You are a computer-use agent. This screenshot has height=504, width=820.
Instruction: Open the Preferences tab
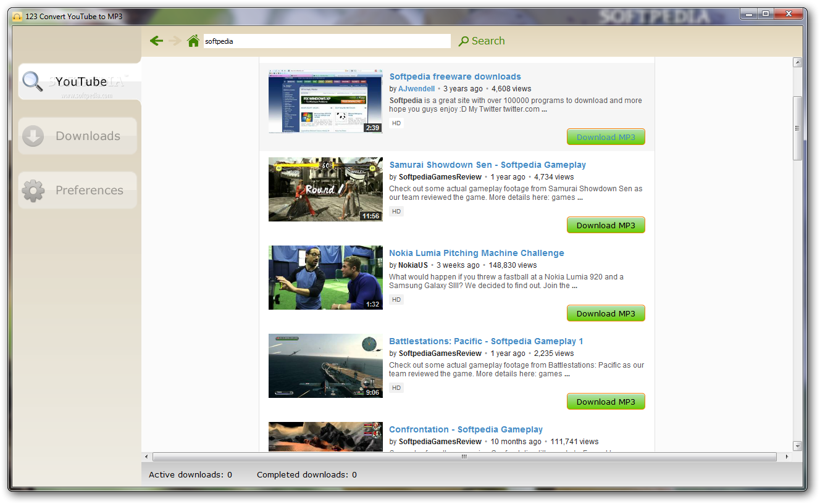(x=78, y=190)
